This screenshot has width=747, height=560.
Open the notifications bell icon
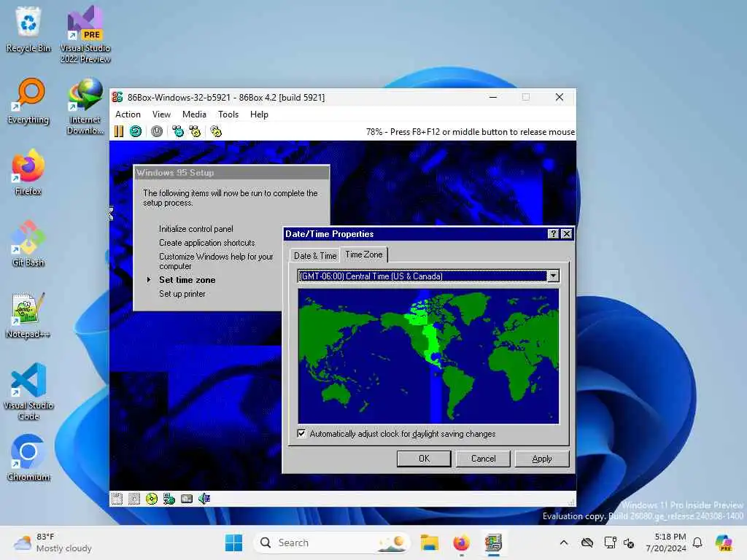(x=697, y=542)
